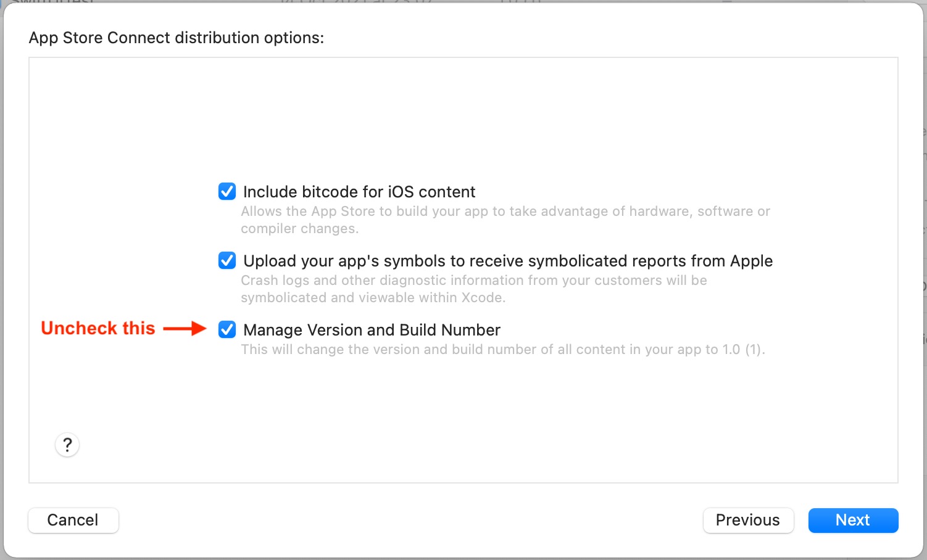
Task: Proceed by pressing the blue Next button
Action: coord(853,520)
